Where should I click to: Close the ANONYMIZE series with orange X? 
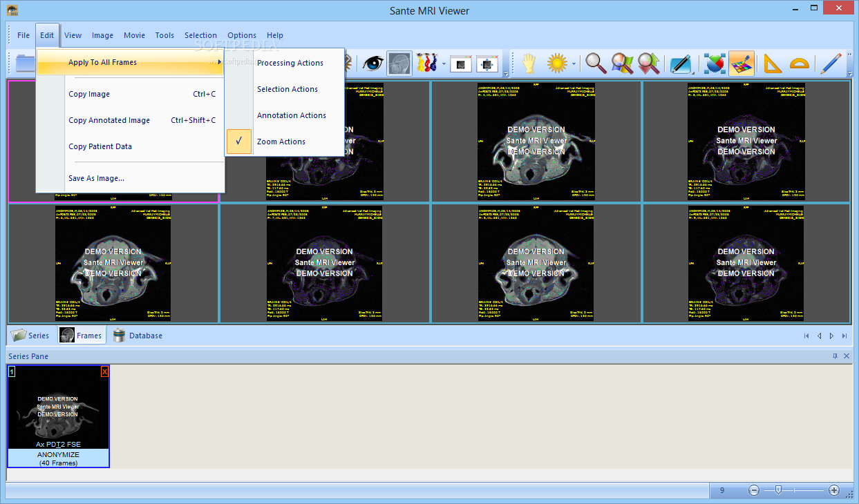[104, 371]
